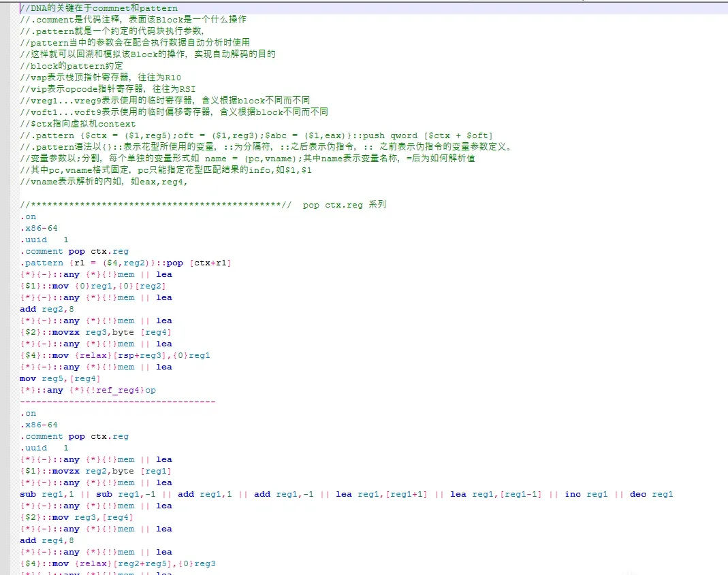Click the comment line starting '//变量参数以;分割'

pos(247,159)
